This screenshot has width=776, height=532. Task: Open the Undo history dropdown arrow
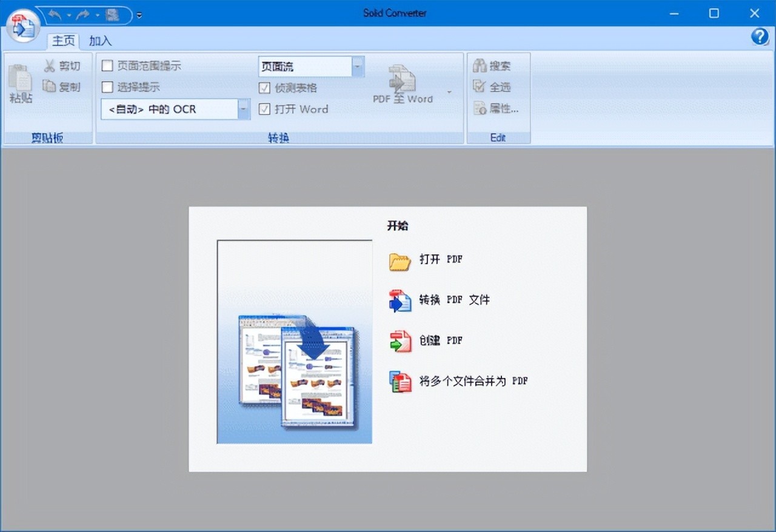click(68, 15)
